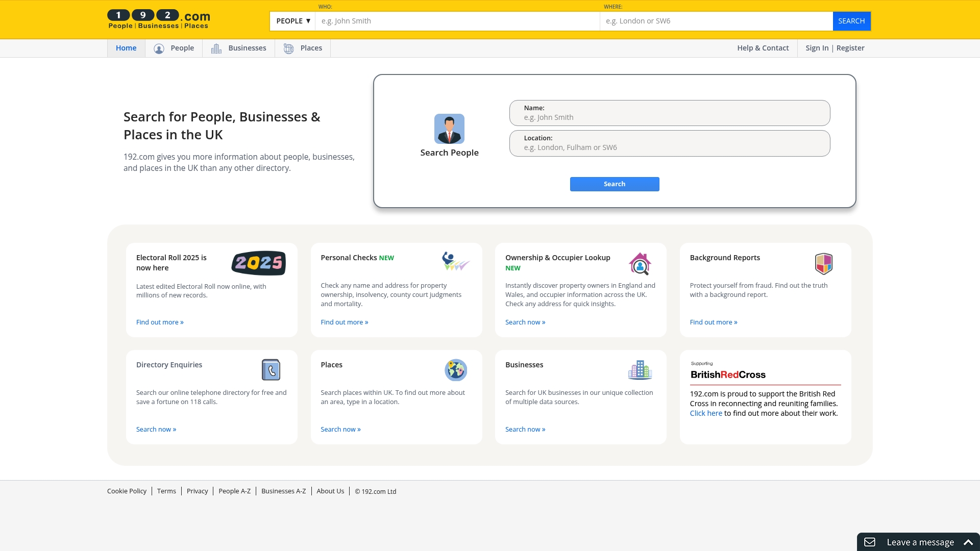Open Electoral Roll Find out more link
This screenshot has width=980, height=551.
click(160, 322)
